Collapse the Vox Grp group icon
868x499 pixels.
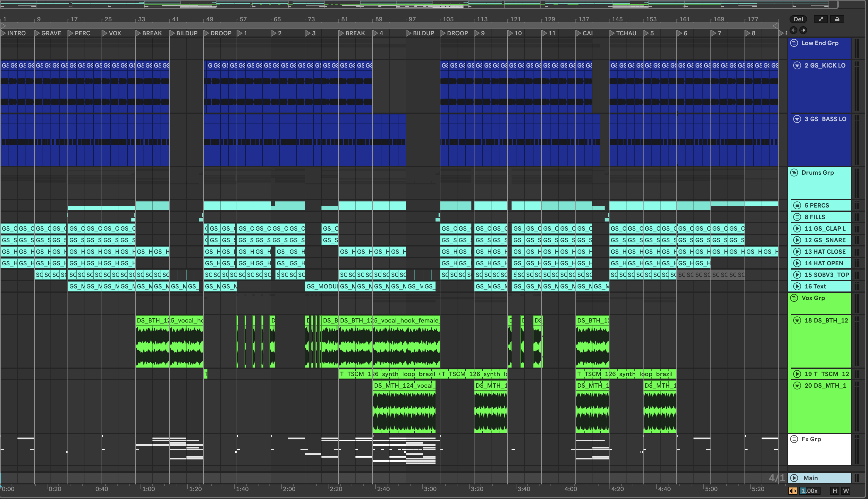(794, 298)
